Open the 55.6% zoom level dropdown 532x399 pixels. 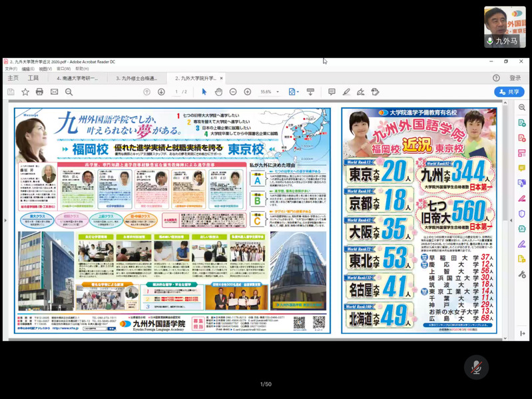269,92
